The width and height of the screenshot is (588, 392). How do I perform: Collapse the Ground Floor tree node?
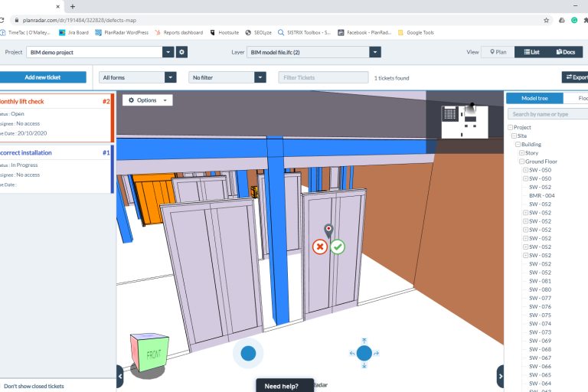pos(521,162)
